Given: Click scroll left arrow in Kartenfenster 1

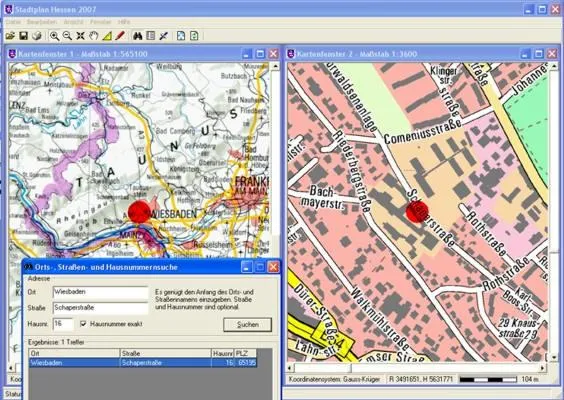Looking at the screenshot, I should coord(12,368).
